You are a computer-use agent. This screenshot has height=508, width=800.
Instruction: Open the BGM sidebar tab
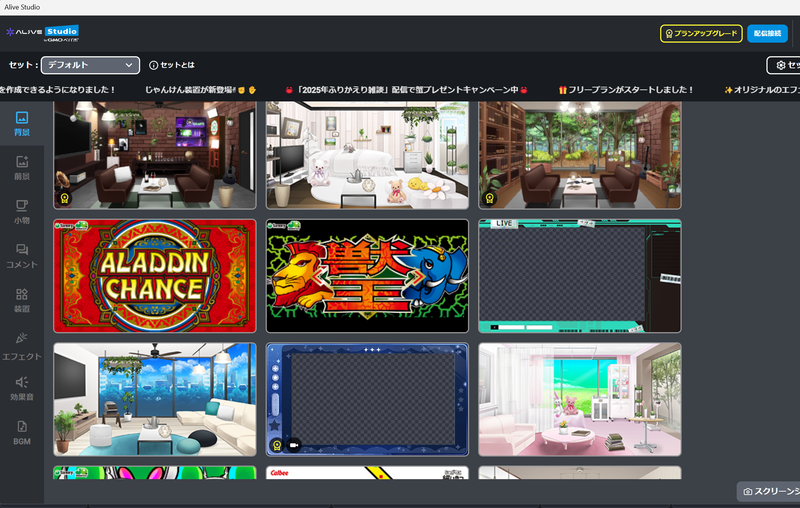tap(21, 433)
